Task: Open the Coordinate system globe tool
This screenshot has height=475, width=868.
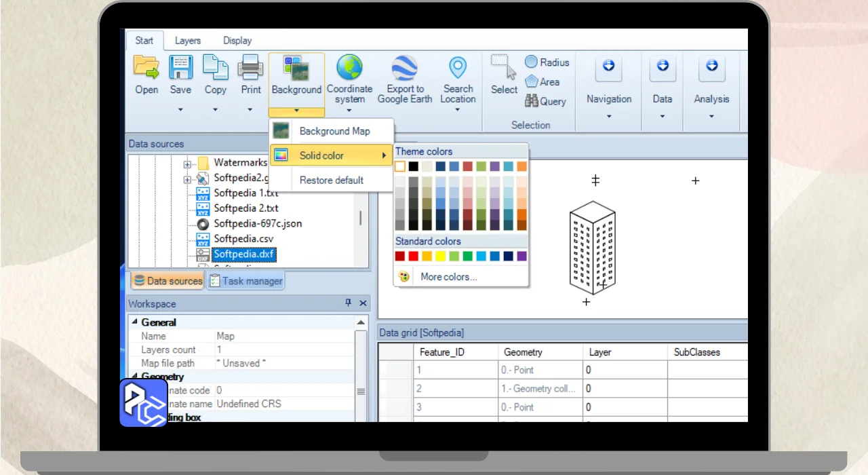Action: (x=349, y=69)
